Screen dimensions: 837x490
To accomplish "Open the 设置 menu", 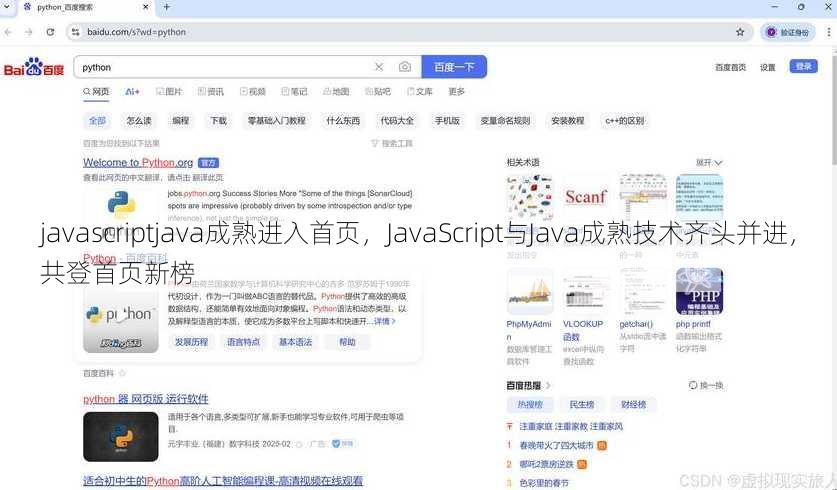I will (x=768, y=67).
